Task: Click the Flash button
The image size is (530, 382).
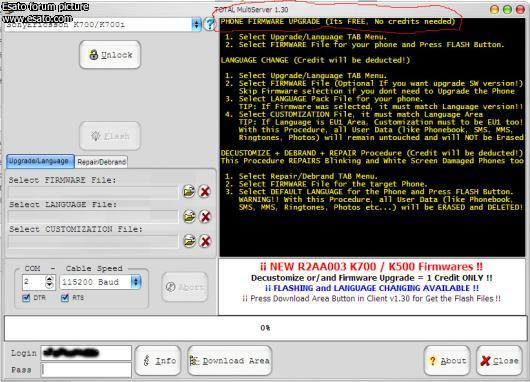Action: [110, 136]
